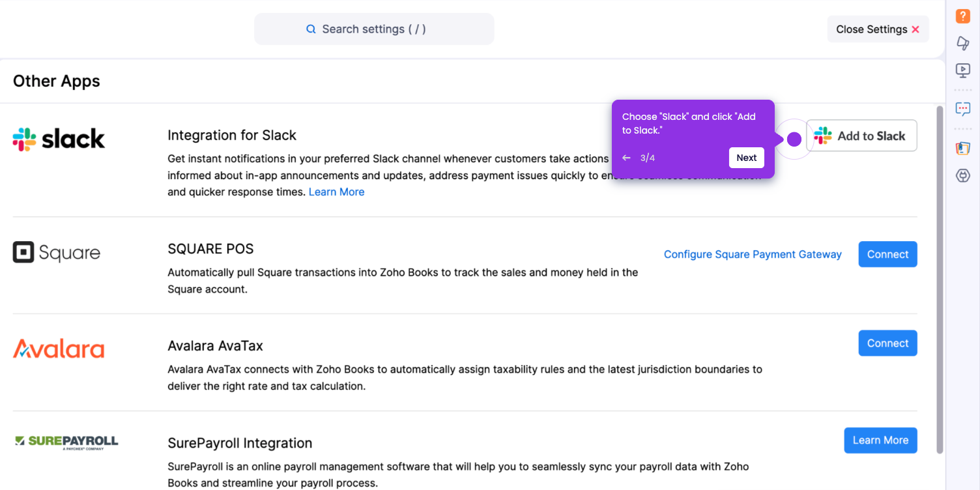The height and width of the screenshot is (490, 980).
Task: Click the Square logo
Action: [57, 253]
